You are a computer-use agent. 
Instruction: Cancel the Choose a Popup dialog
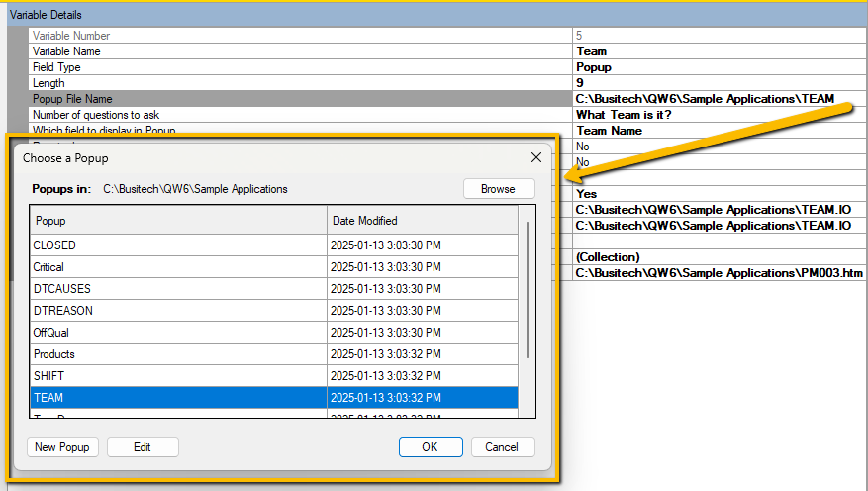(502, 447)
